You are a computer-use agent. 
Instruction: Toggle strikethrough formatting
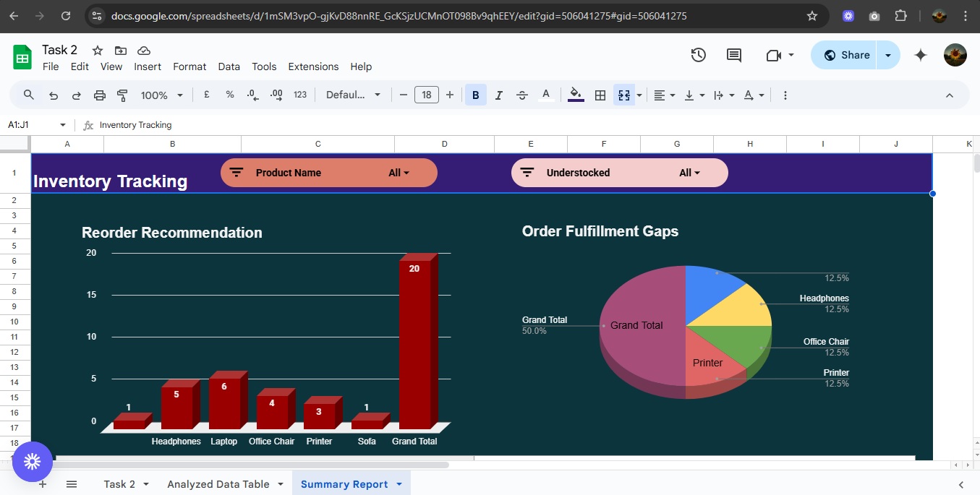tap(522, 95)
